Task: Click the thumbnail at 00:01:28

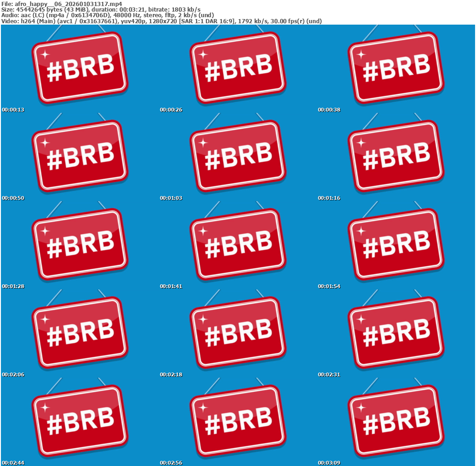Action: coord(80,245)
